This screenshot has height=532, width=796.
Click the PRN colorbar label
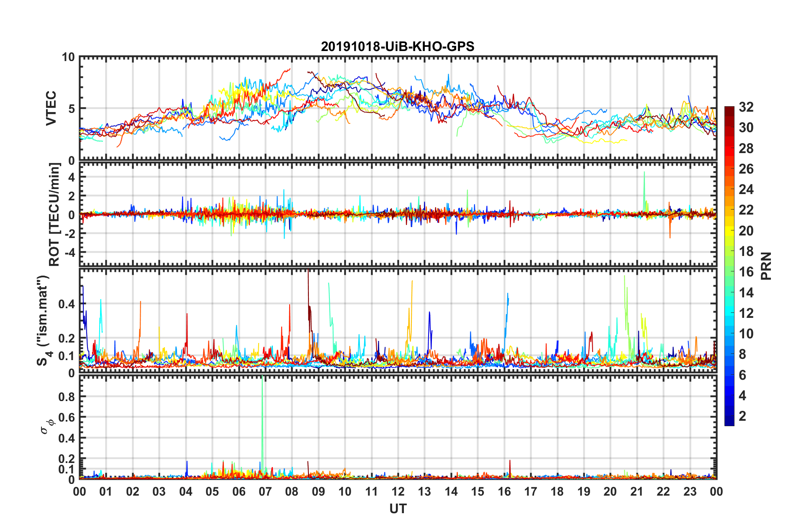(x=766, y=266)
